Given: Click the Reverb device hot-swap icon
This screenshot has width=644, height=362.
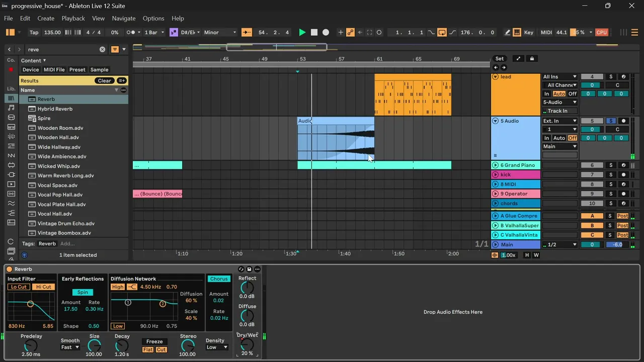Looking at the screenshot, I should (x=241, y=269).
